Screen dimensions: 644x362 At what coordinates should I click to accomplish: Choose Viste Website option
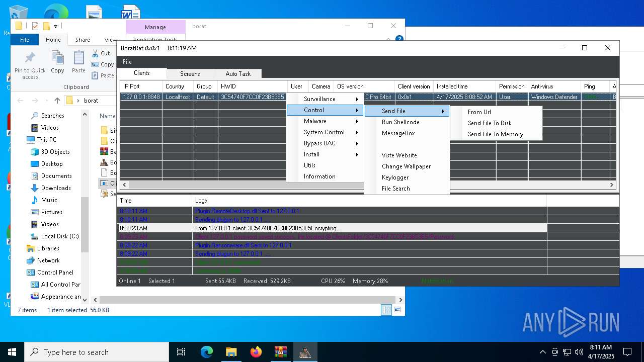click(x=407, y=155)
